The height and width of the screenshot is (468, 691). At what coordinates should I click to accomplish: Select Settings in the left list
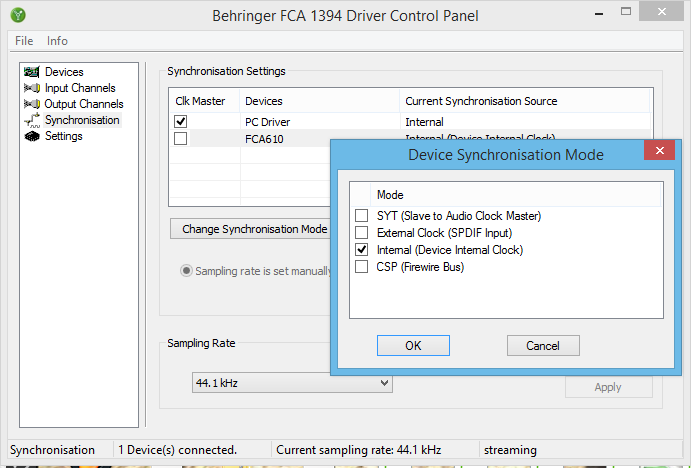tap(63, 136)
